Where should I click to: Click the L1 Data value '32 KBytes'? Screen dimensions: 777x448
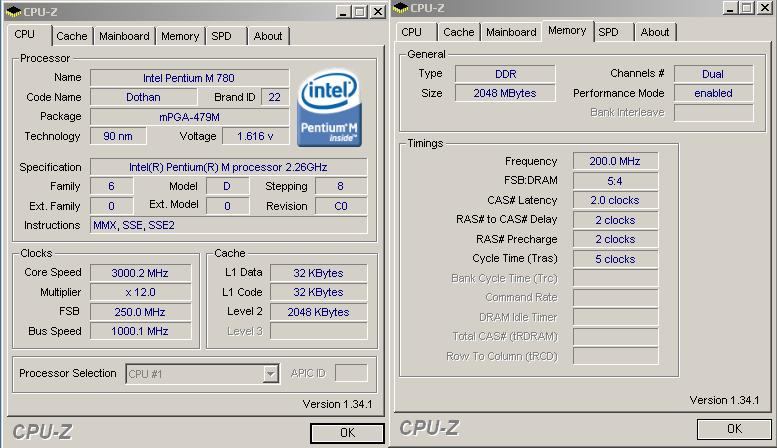tap(319, 273)
